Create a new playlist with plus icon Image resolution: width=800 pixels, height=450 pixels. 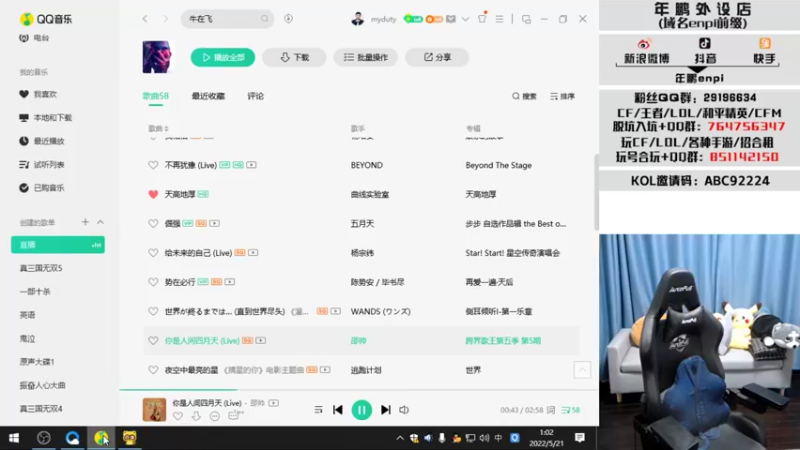pos(85,222)
